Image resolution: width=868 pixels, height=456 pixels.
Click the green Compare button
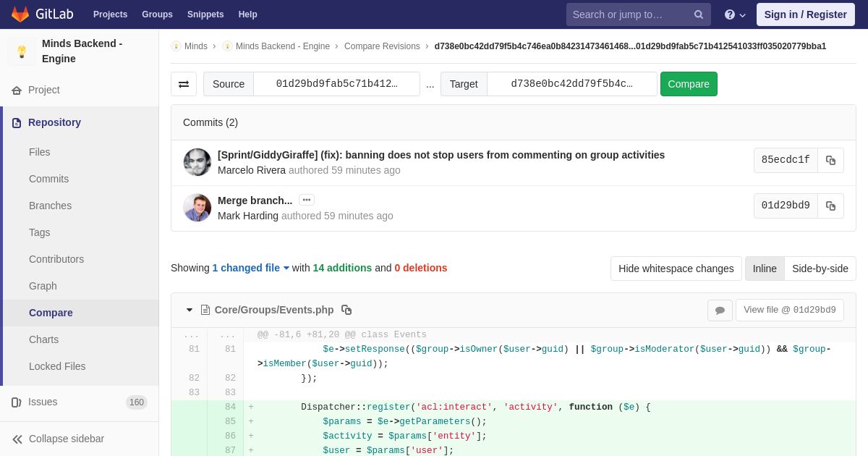pyautogui.click(x=689, y=84)
